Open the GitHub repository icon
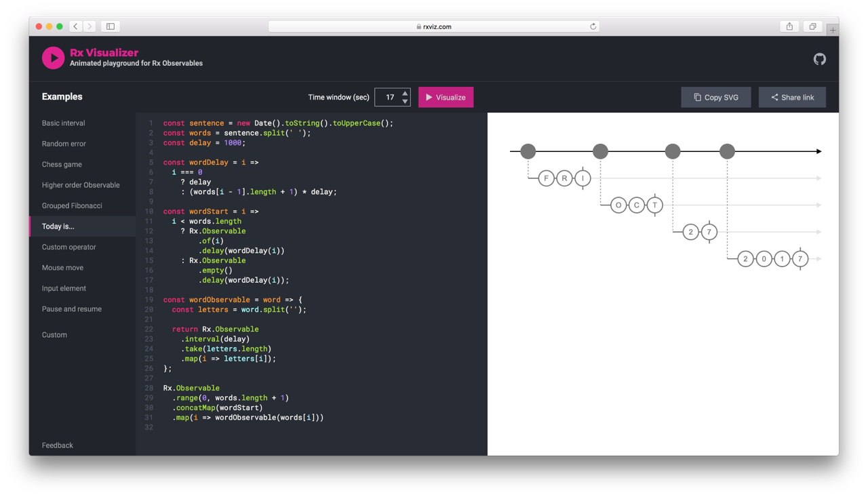Screen dimensions: 868x497 click(820, 59)
